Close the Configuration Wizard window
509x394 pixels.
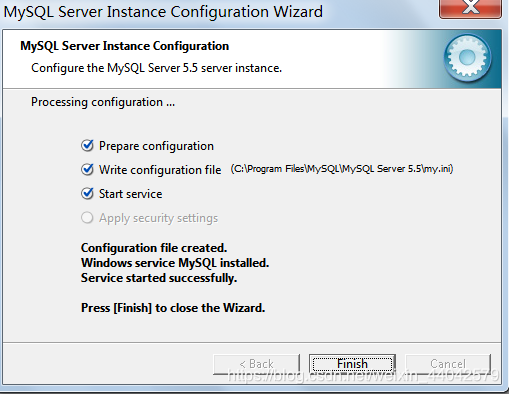[470, 8]
